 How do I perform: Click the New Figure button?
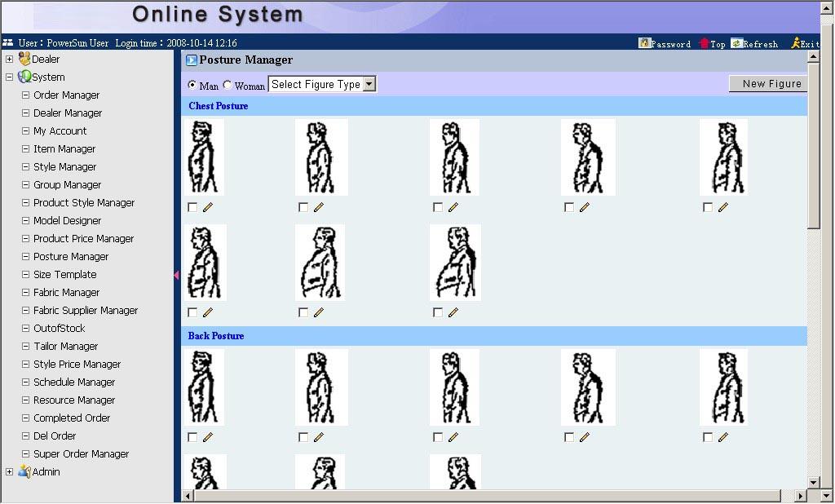[768, 84]
